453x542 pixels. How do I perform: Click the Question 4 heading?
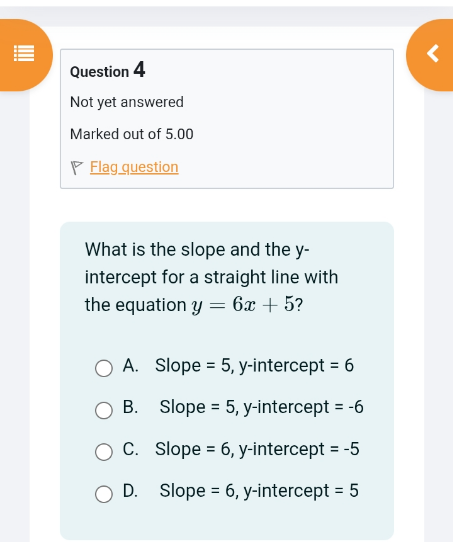tap(107, 70)
